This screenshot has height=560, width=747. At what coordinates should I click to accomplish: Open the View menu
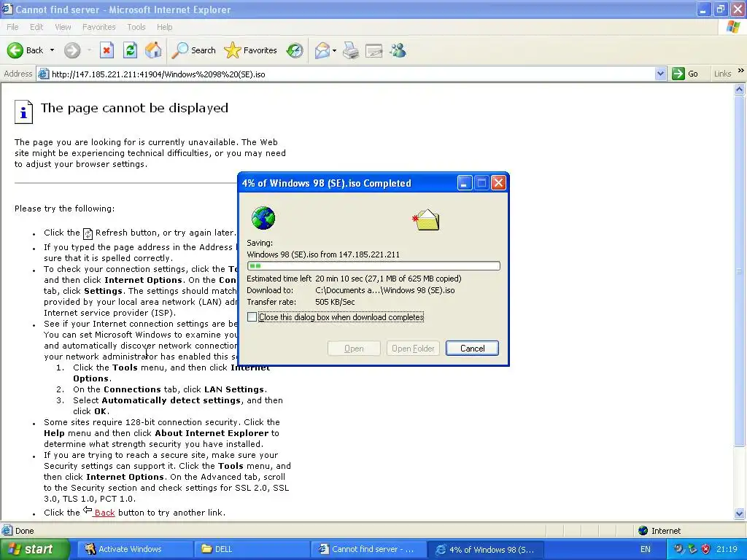tap(63, 27)
